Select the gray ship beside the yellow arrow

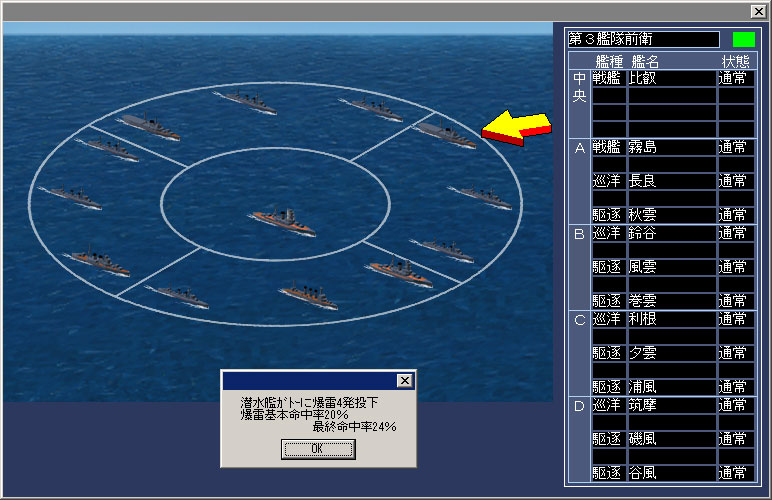446,134
